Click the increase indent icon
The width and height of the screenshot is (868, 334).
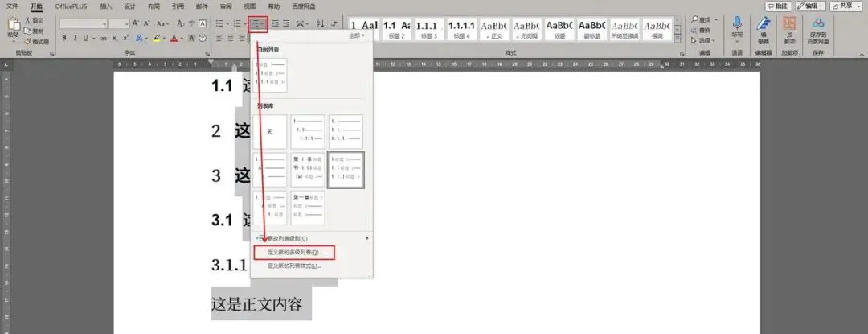pos(286,23)
